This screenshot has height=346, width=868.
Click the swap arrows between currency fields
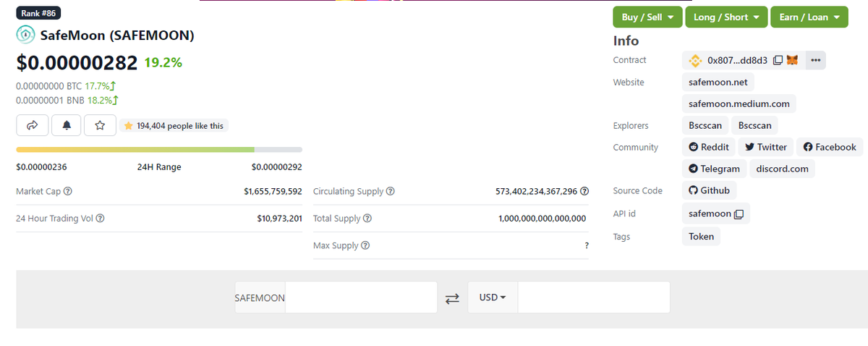[452, 298]
